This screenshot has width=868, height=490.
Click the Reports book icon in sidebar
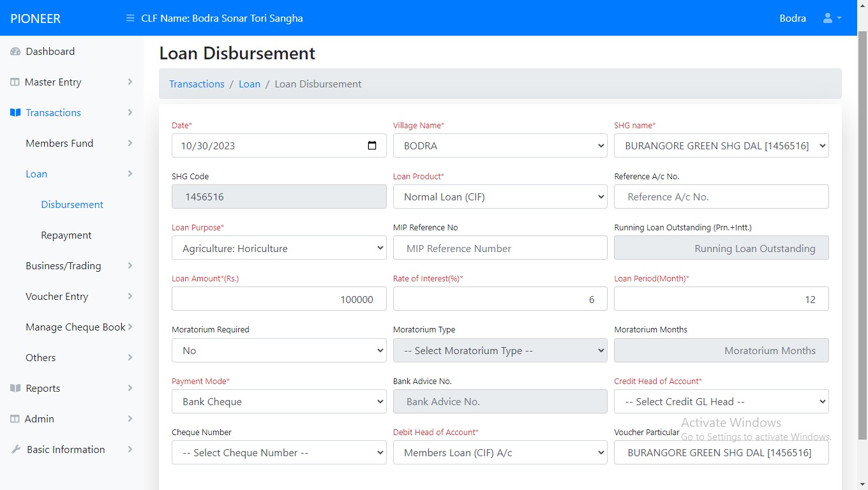[15, 389]
